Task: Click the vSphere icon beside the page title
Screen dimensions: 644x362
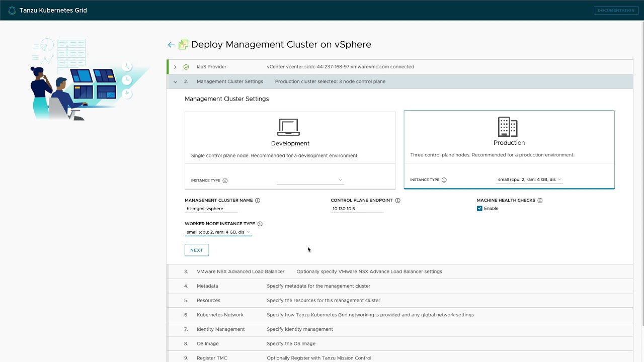Action: tap(183, 45)
